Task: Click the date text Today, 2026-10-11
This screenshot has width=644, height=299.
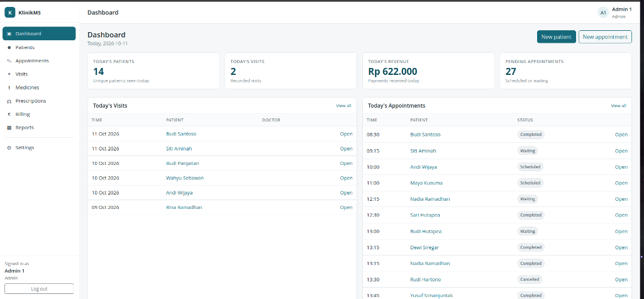Action: click(x=108, y=43)
